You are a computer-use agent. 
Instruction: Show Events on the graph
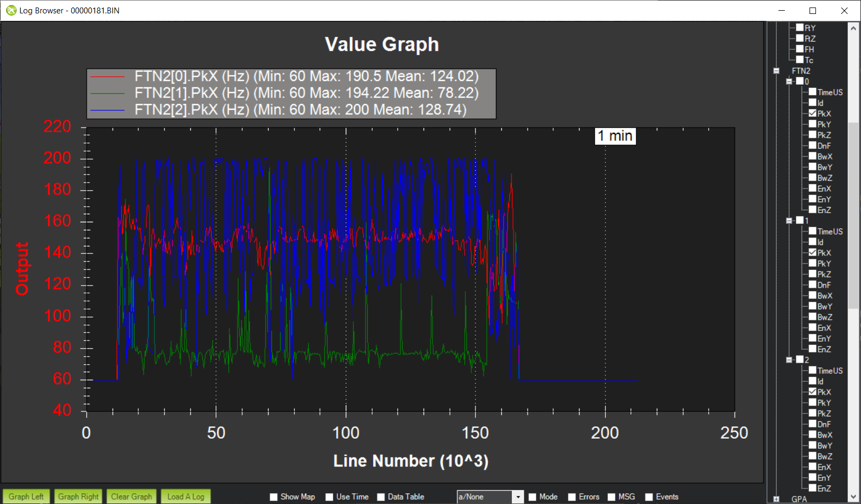[649, 497]
